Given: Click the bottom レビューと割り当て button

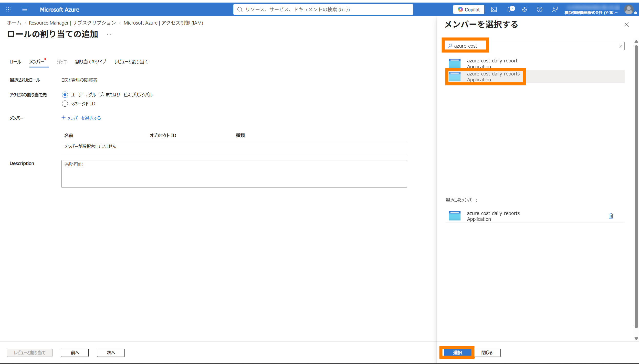Looking at the screenshot, I should pos(30,352).
